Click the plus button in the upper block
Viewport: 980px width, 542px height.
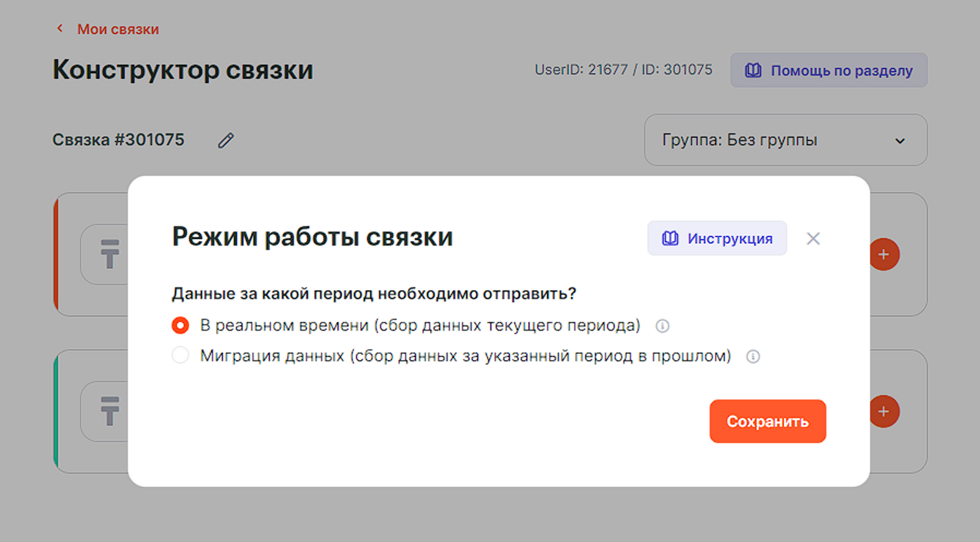coord(883,254)
